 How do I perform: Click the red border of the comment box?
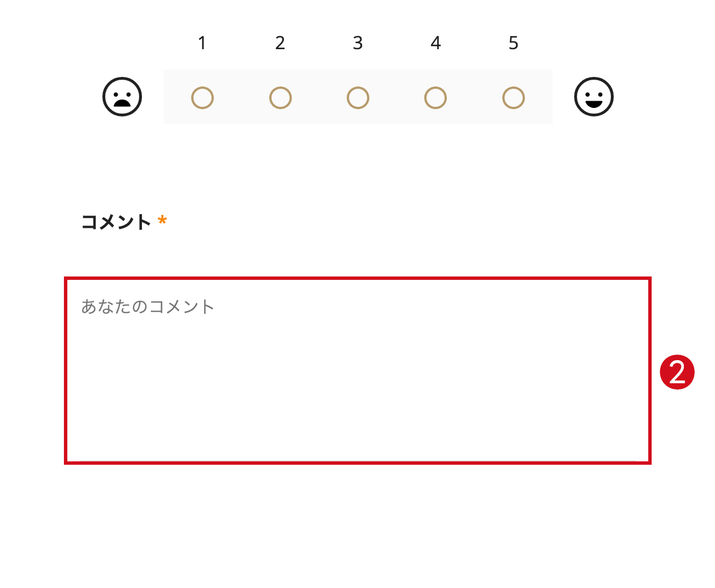pyautogui.click(x=357, y=278)
